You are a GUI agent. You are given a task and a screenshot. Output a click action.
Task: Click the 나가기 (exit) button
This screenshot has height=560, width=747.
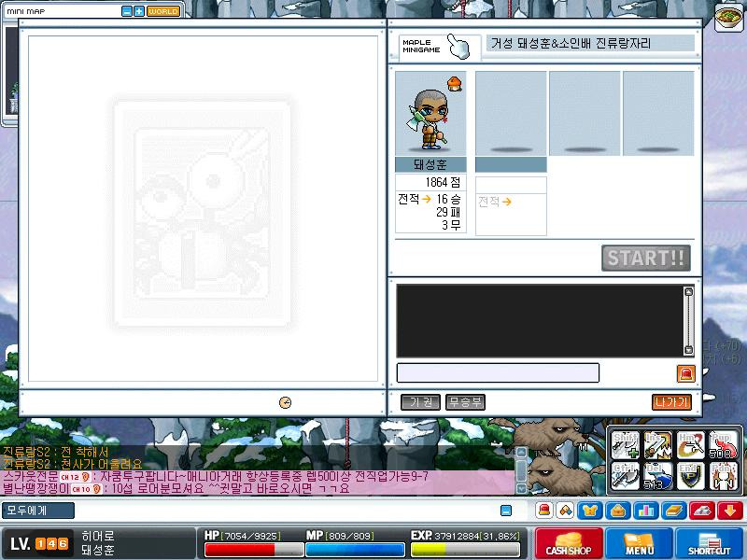coord(671,402)
